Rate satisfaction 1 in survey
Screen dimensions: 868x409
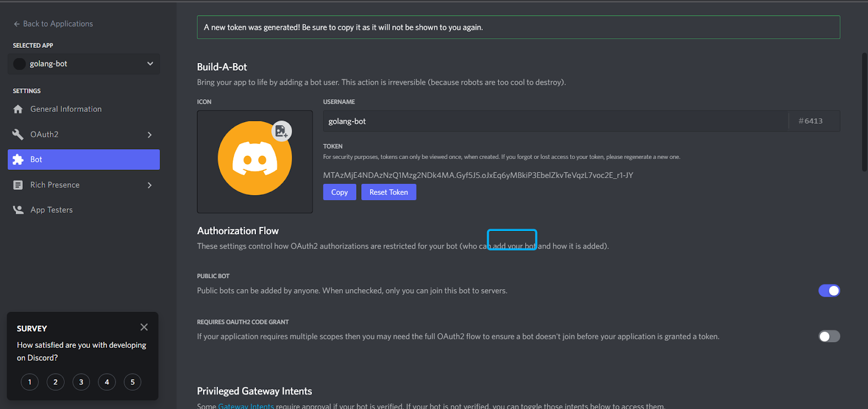tap(30, 382)
